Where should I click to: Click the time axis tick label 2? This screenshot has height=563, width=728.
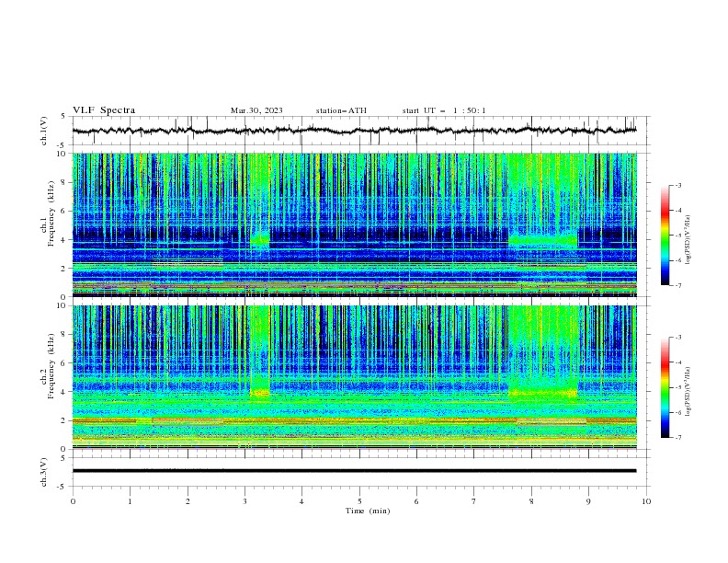pos(188,501)
